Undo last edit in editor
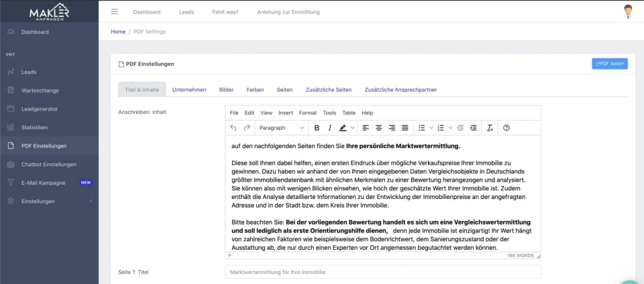Viewport: 644px width, 284px height. 233,128
